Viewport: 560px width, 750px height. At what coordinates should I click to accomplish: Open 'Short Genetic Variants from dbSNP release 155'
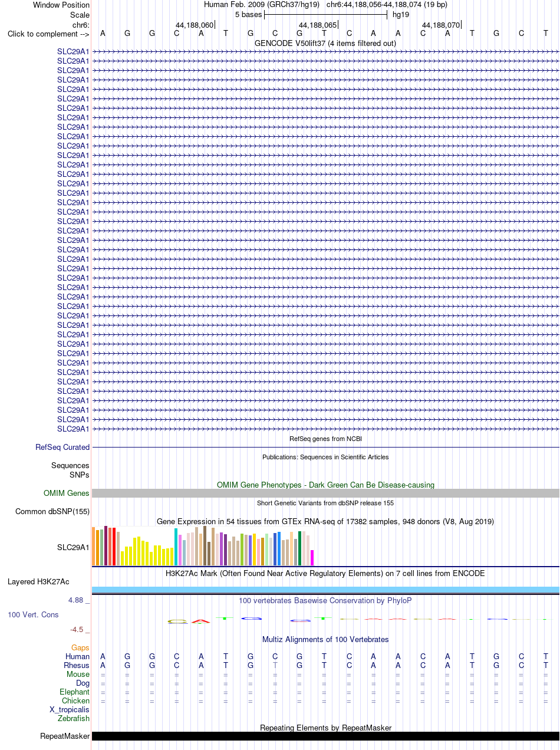(325, 503)
